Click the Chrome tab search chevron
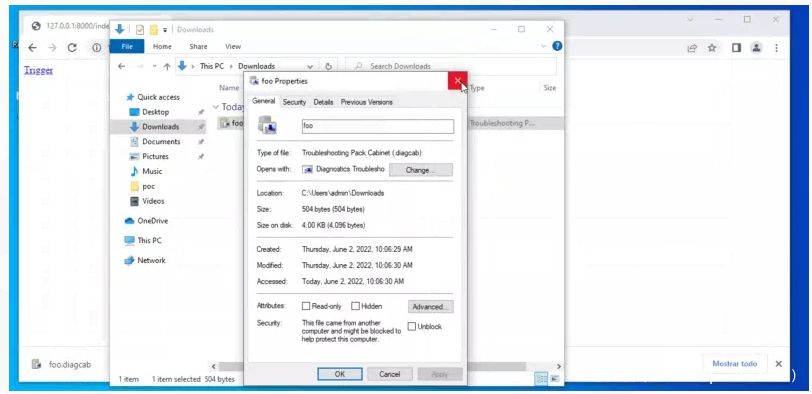The height and width of the screenshot is (394, 812). tap(690, 19)
